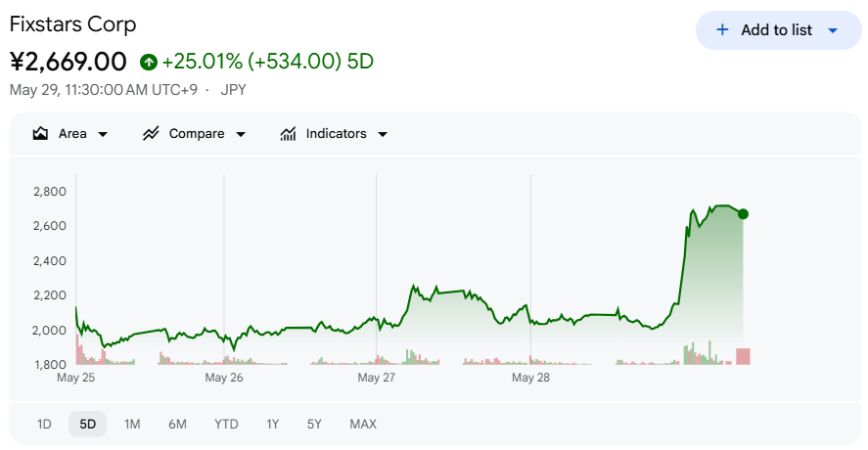Click the May 29 timestamp text
The width and height of the screenshot is (868, 450).
click(104, 90)
